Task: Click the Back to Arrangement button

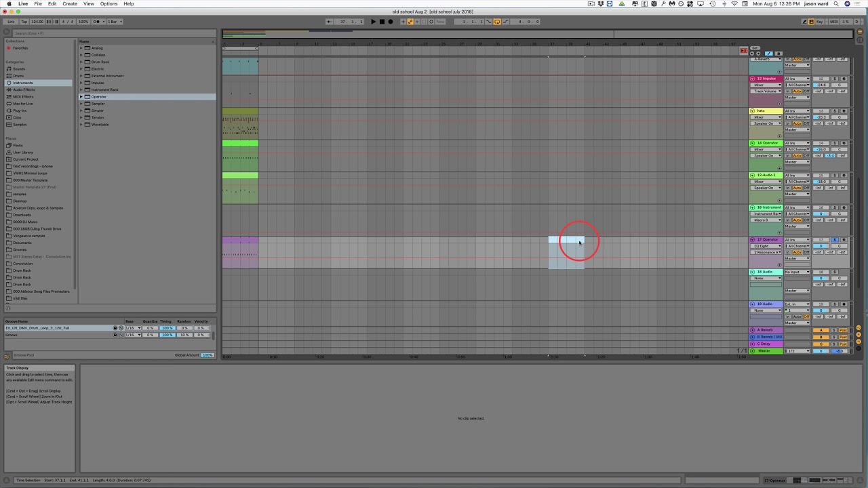Action: (x=744, y=51)
